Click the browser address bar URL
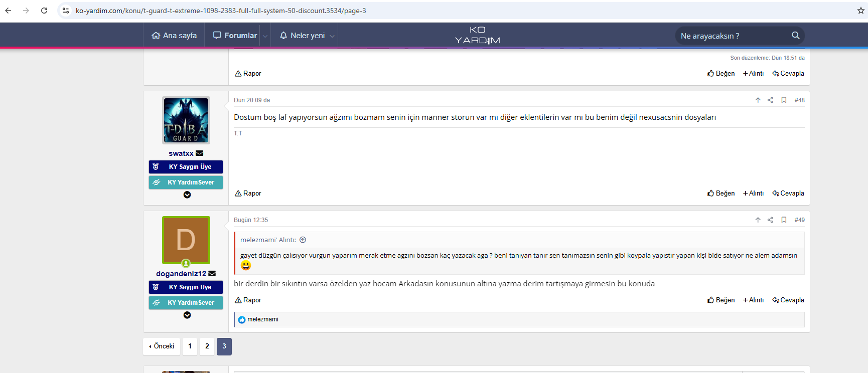Screen dimensions: 868x373 point(221,11)
